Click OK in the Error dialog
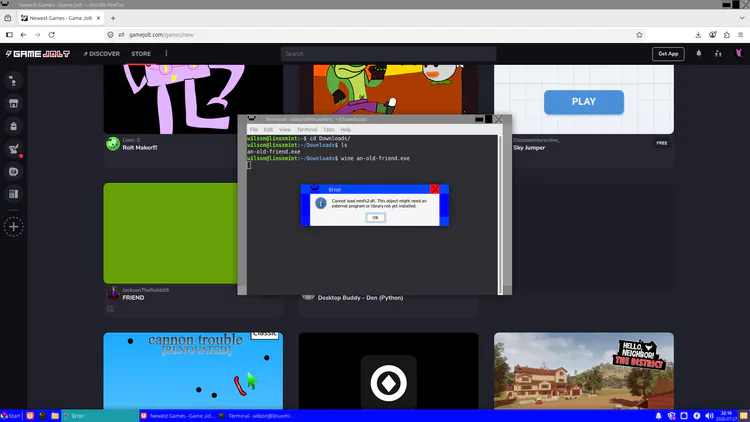This screenshot has width=750, height=422. click(x=375, y=218)
